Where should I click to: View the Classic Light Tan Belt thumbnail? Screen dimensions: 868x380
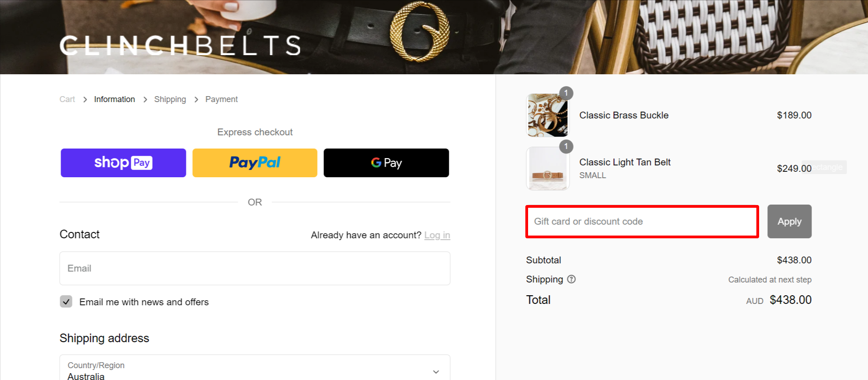pos(548,168)
